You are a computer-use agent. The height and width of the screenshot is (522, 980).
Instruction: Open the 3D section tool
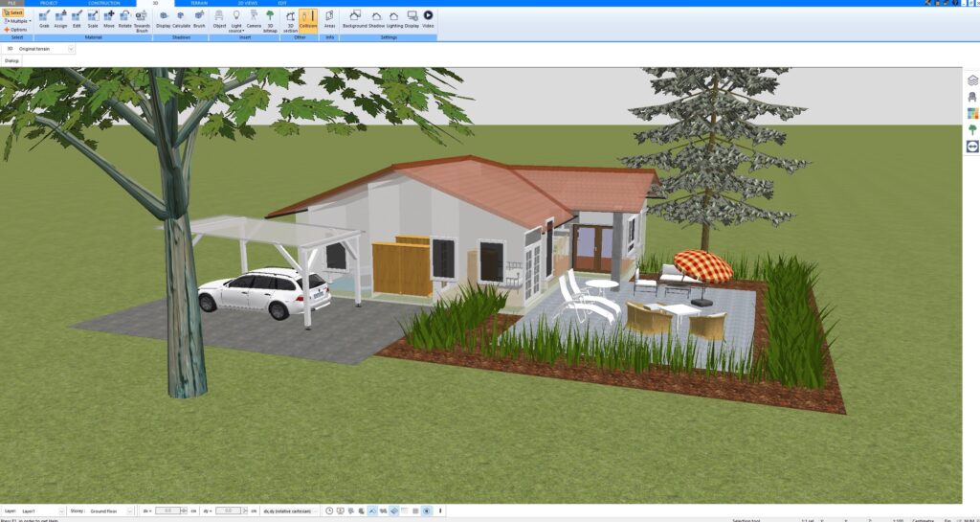[290, 19]
